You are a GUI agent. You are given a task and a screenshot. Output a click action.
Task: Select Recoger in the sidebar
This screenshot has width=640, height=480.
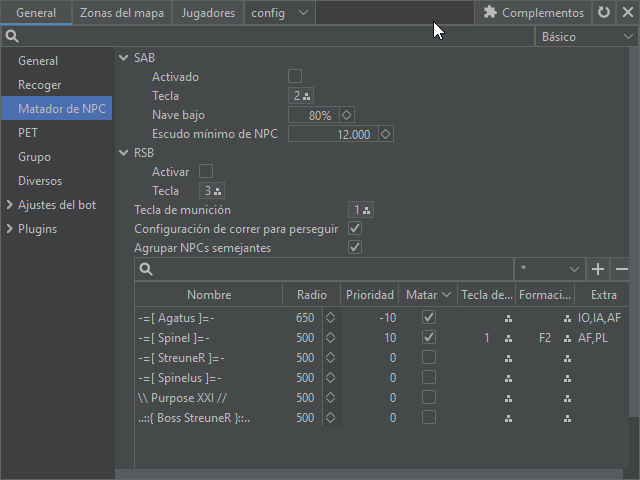click(x=40, y=85)
